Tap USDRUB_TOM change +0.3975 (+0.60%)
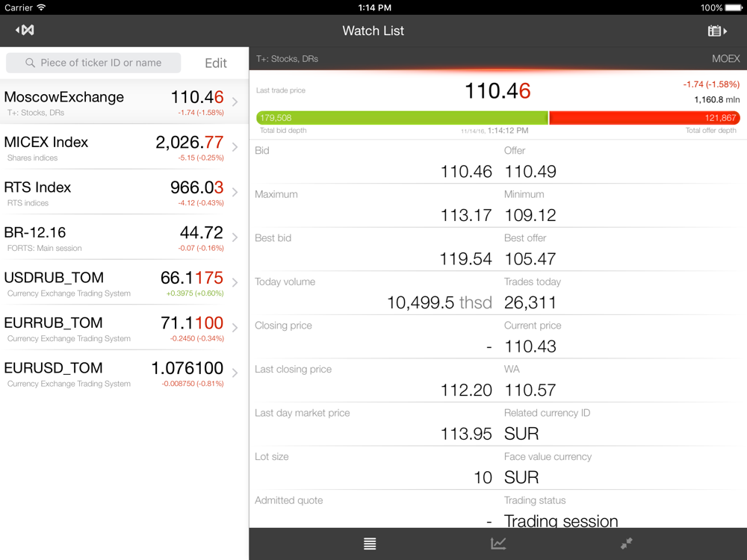This screenshot has height=560, width=747. coord(195,293)
